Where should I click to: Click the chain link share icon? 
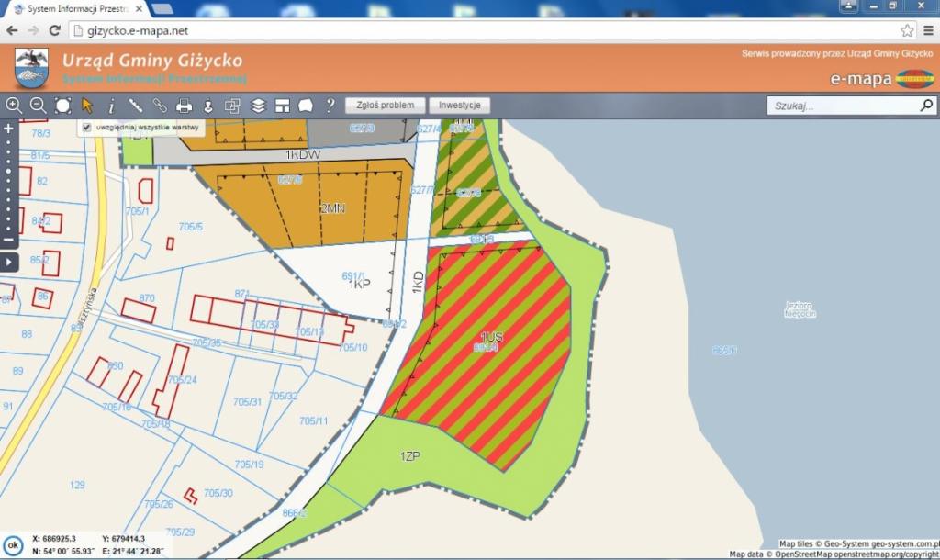(x=160, y=106)
